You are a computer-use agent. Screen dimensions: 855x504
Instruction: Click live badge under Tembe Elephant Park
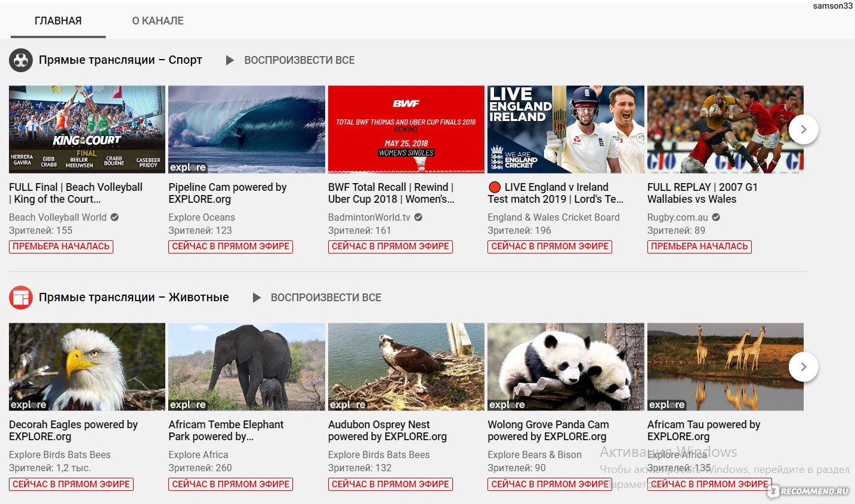click(x=230, y=484)
